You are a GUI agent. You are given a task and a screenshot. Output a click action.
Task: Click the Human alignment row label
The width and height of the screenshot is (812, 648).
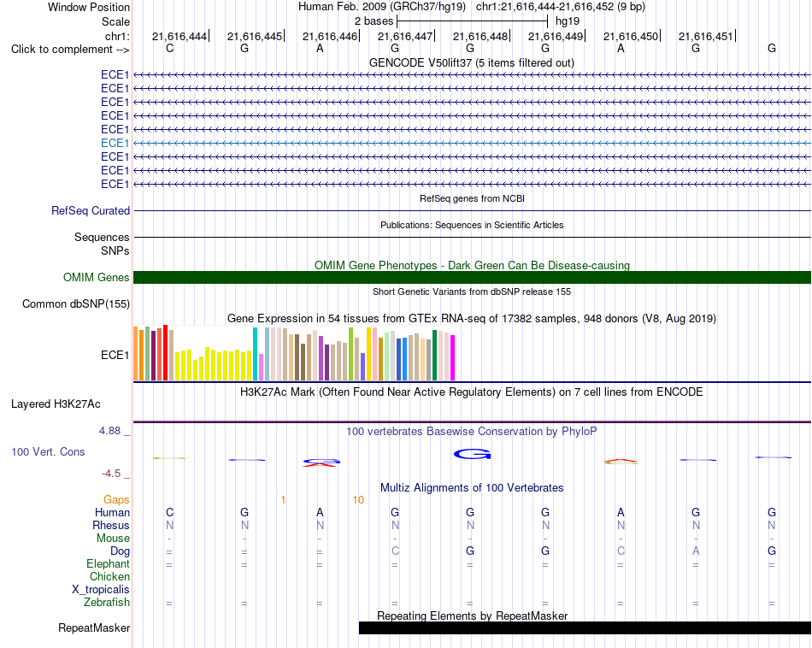point(112,513)
